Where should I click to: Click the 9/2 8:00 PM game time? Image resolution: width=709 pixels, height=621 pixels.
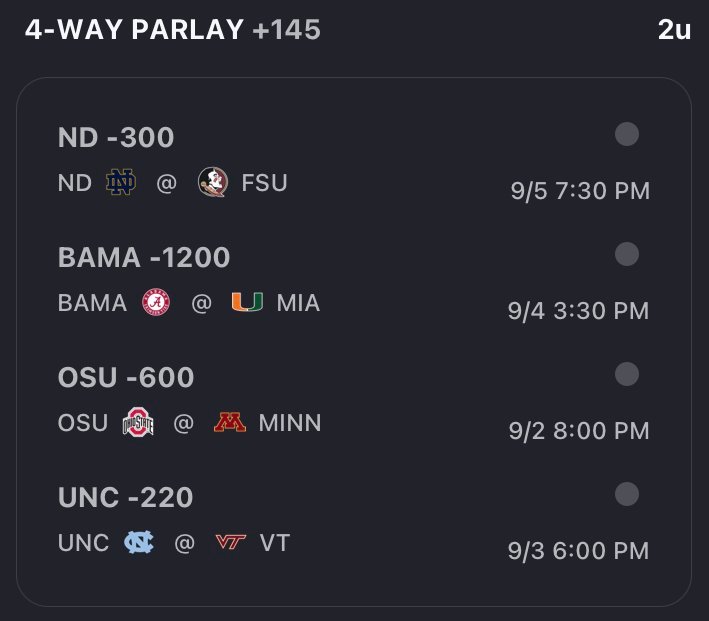tap(579, 430)
